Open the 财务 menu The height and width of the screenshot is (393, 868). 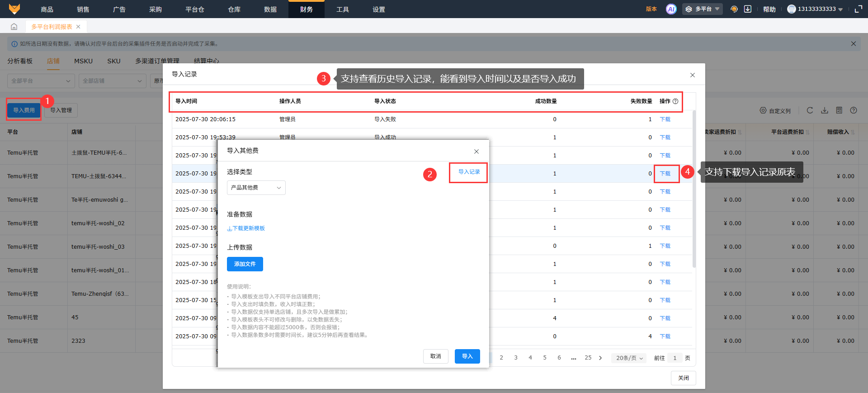click(x=307, y=9)
